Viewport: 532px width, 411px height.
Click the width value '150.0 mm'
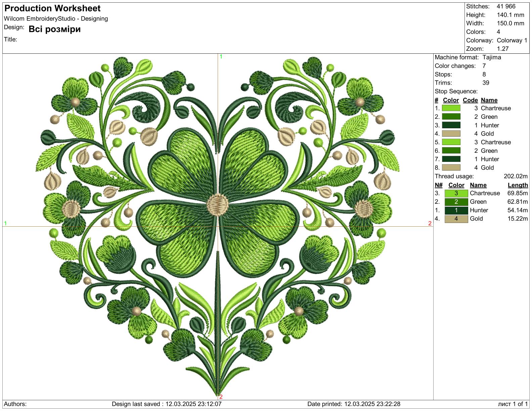(x=511, y=23)
